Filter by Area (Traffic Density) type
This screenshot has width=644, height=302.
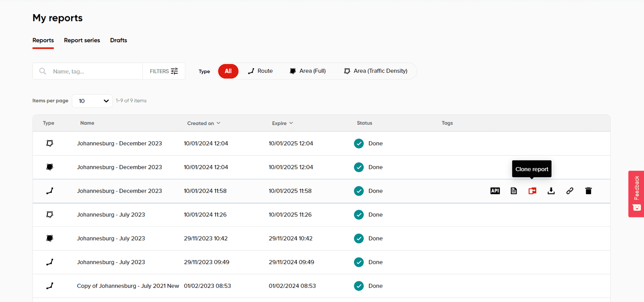(x=376, y=71)
